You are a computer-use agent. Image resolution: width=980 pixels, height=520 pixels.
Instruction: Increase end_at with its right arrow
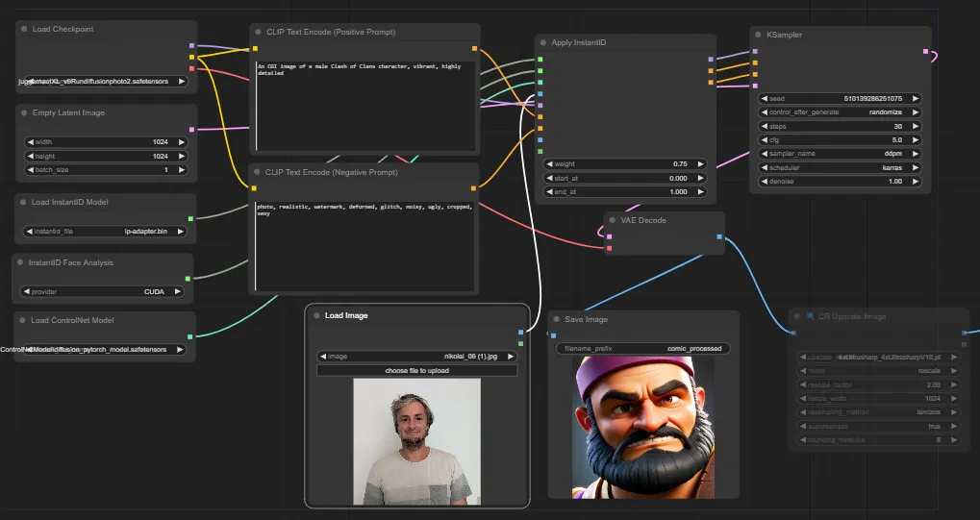coord(701,192)
